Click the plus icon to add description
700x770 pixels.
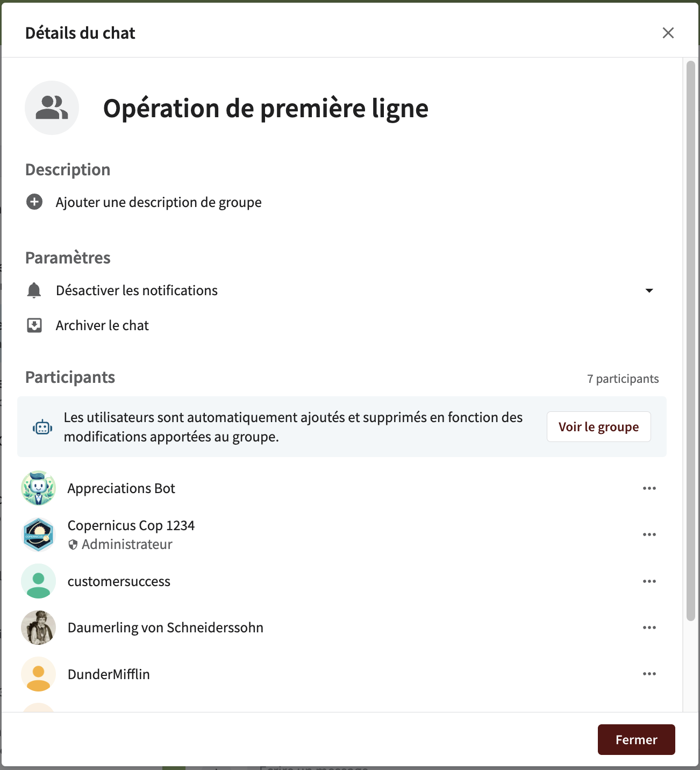pyautogui.click(x=34, y=202)
